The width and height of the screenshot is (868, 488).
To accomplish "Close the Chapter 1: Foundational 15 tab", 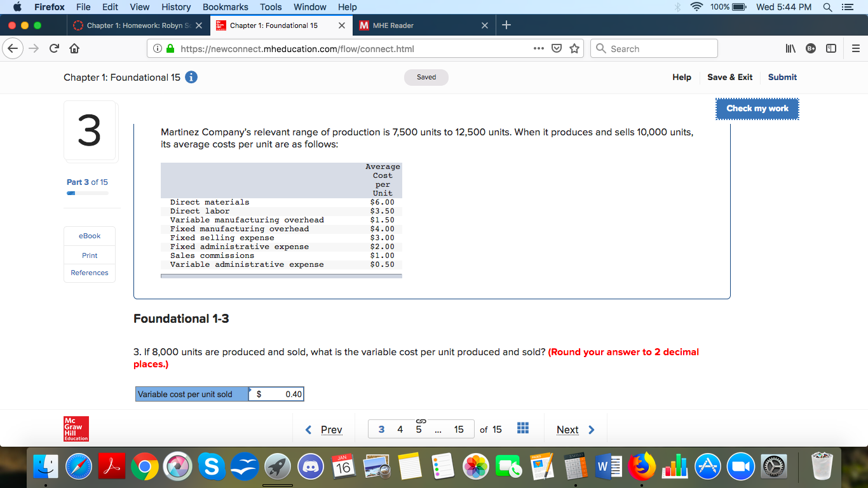I will 342,25.
